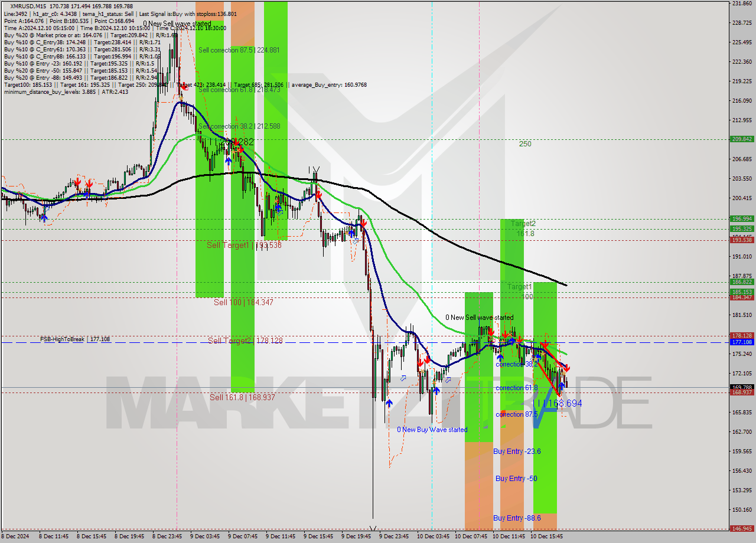This screenshot has height=543, width=756.
Task: Click the blue 177.108 price tag on axis
Action: click(x=741, y=342)
